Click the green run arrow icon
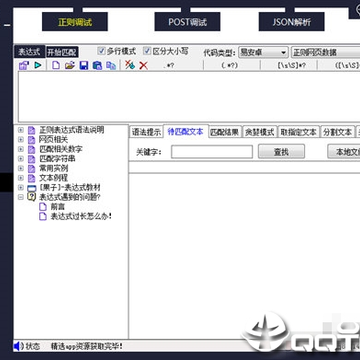This screenshot has height=360, width=360. 38,65
